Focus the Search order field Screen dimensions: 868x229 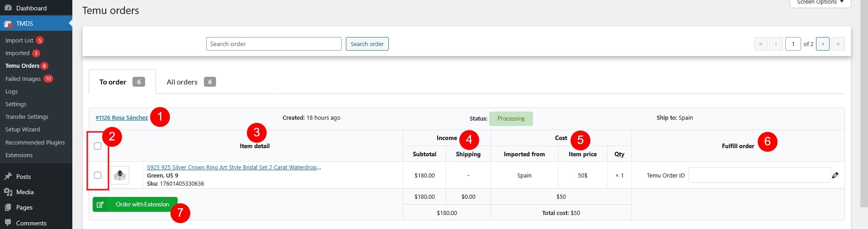[x=274, y=44]
